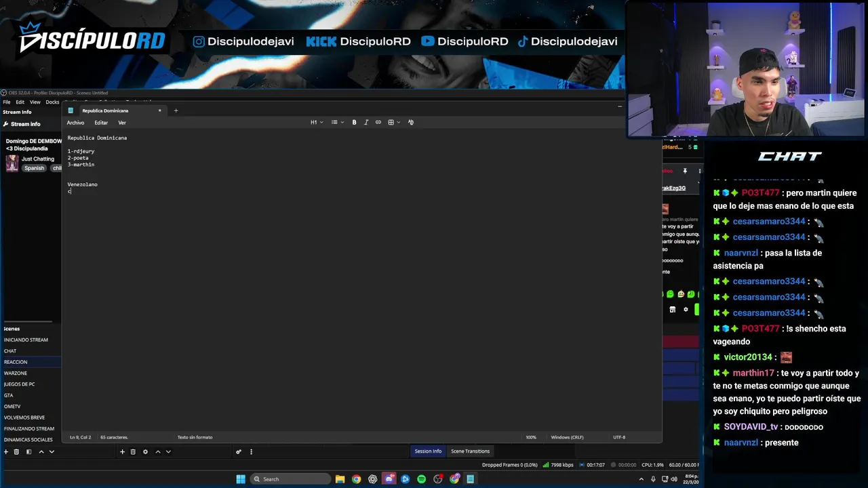Add a new Notepad tab

pos(176,110)
